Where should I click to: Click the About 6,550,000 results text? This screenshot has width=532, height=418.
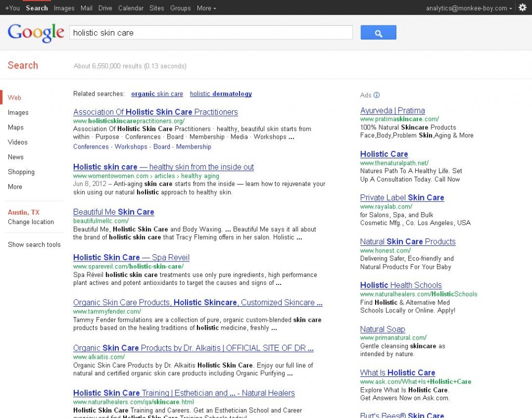tap(130, 66)
